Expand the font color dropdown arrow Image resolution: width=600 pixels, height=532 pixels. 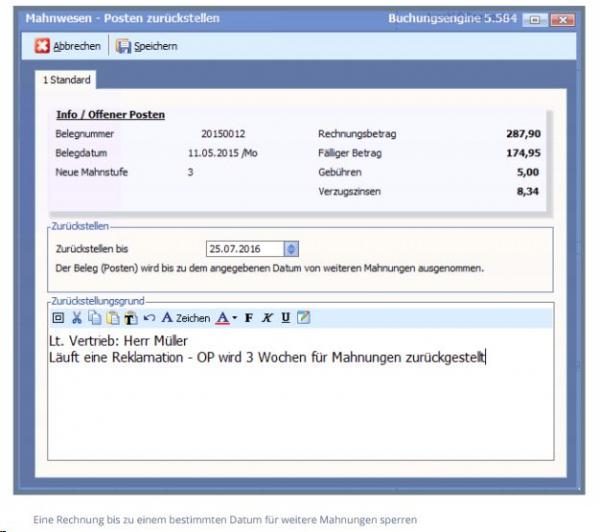pyautogui.click(x=235, y=318)
